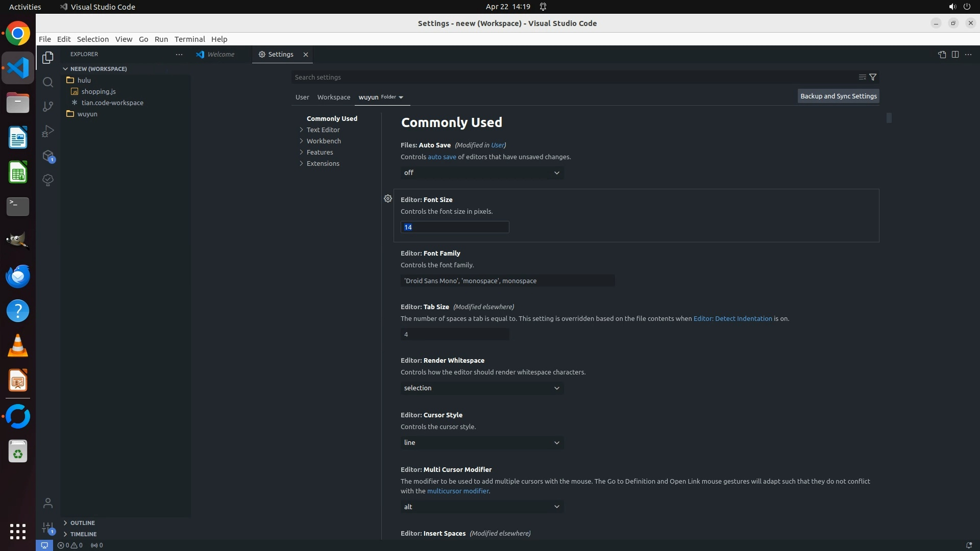Open the Source Control view
This screenshot has width=980, height=551.
pyautogui.click(x=48, y=107)
